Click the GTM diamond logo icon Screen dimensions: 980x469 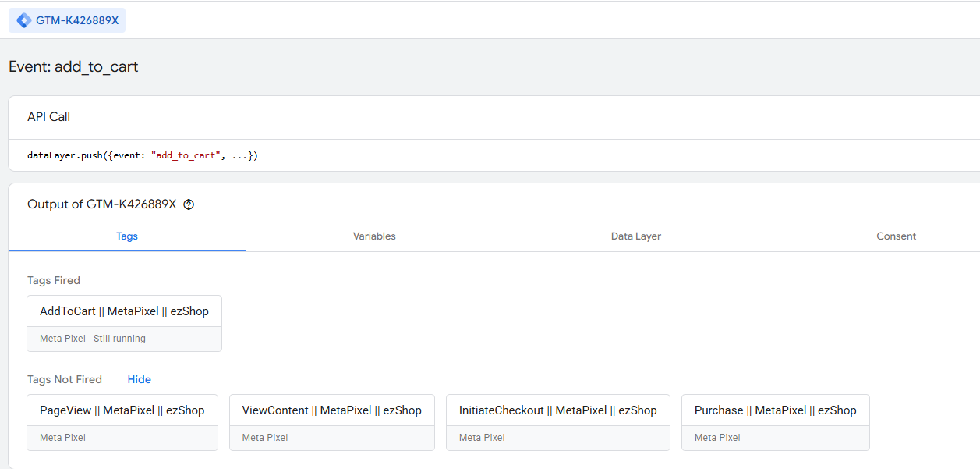tap(24, 20)
